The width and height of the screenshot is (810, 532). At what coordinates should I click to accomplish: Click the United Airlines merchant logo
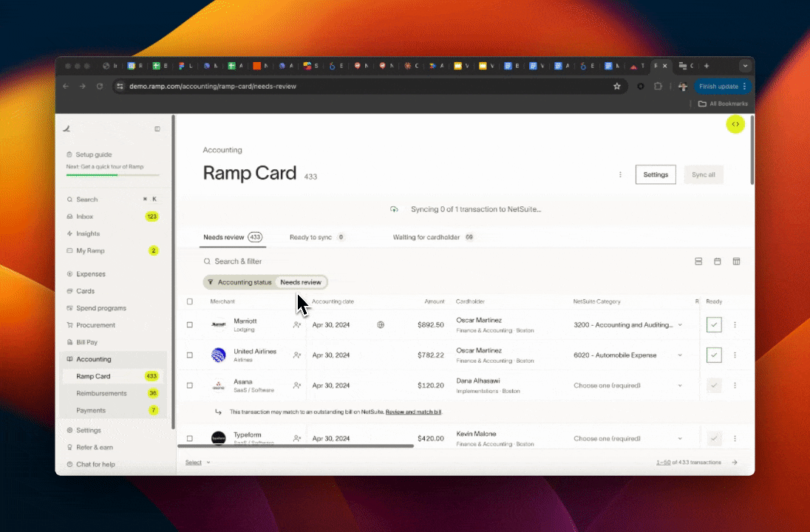[219, 355]
